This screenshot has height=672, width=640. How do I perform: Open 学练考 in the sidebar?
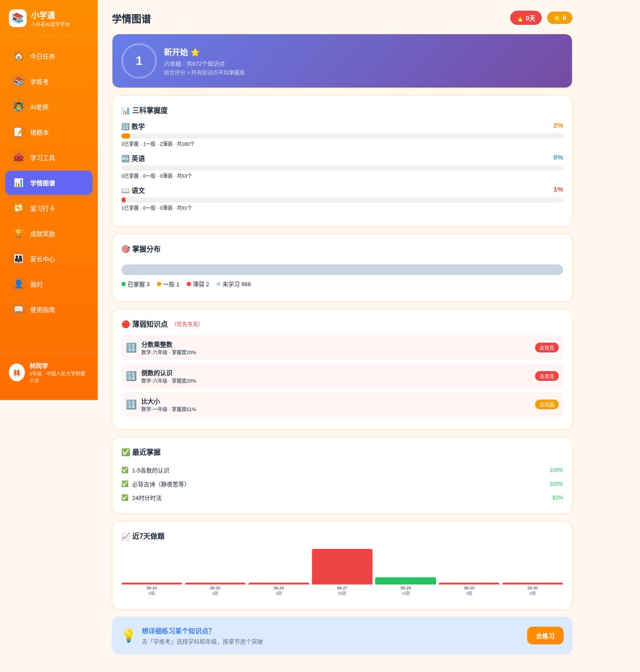49,81
